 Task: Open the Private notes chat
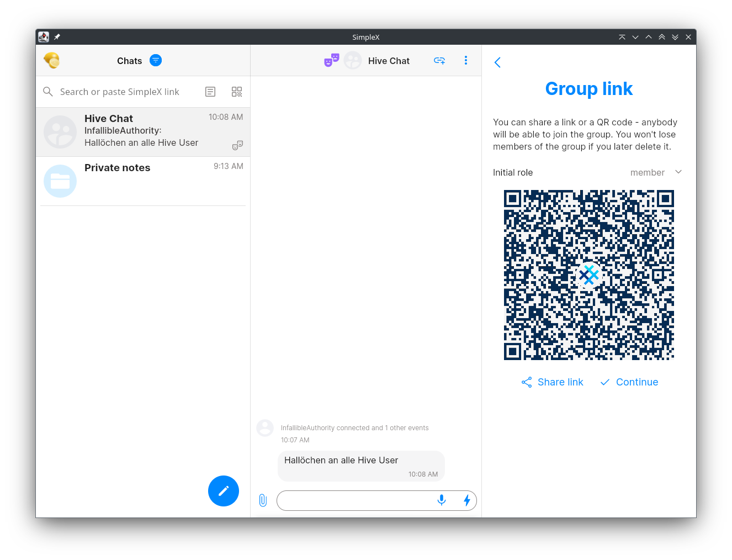(143, 181)
